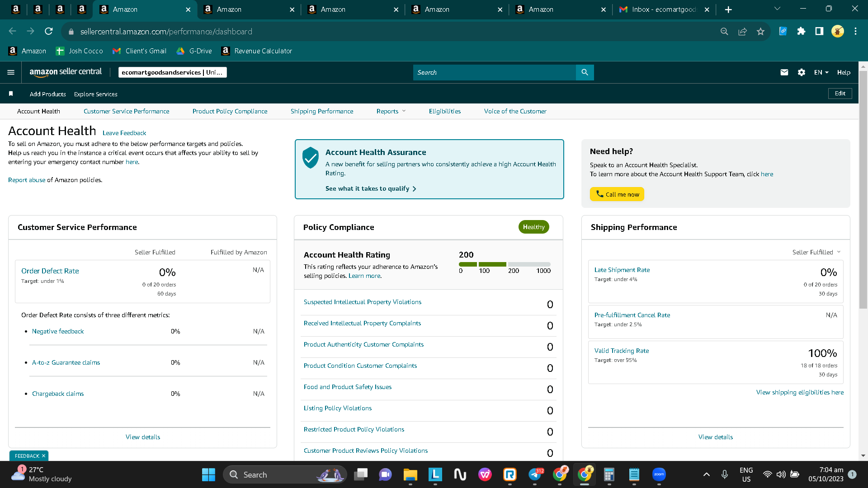This screenshot has width=868, height=488.
Task: Open Explore Services in the toolbar
Action: coord(96,94)
